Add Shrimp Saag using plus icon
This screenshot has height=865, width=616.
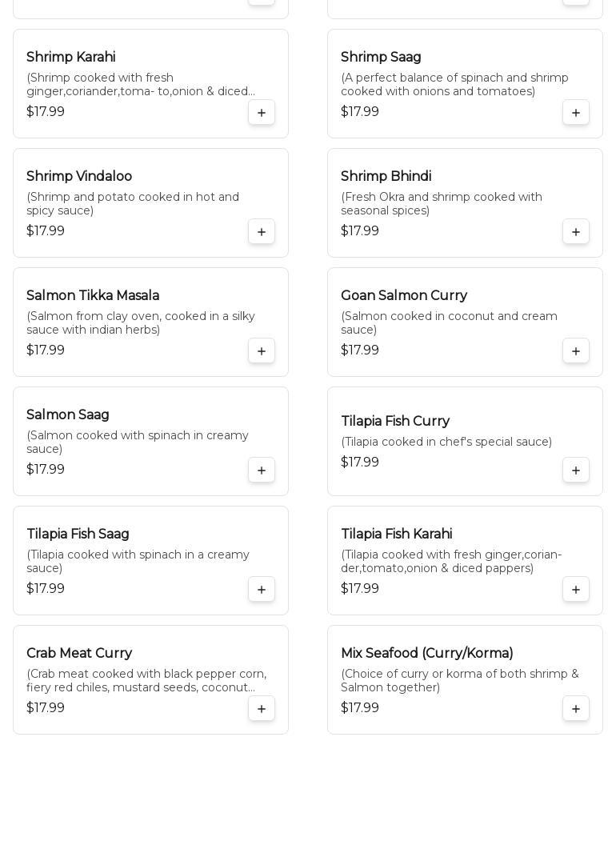pos(576,113)
